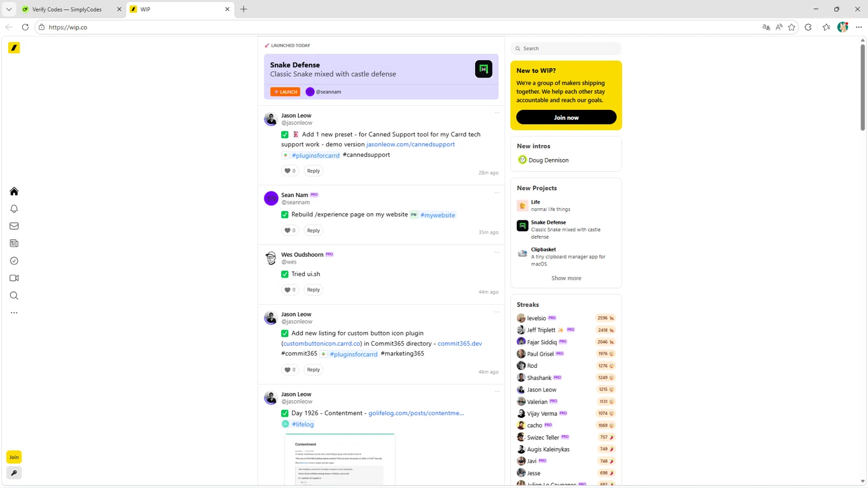Toggle checkbox for 'Add new listing' todo
Image resolution: width=868 pixels, height=488 pixels.
tap(285, 334)
